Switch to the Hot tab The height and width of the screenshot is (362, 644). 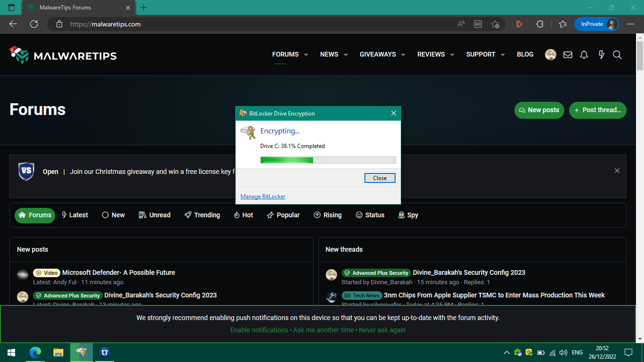click(x=243, y=215)
